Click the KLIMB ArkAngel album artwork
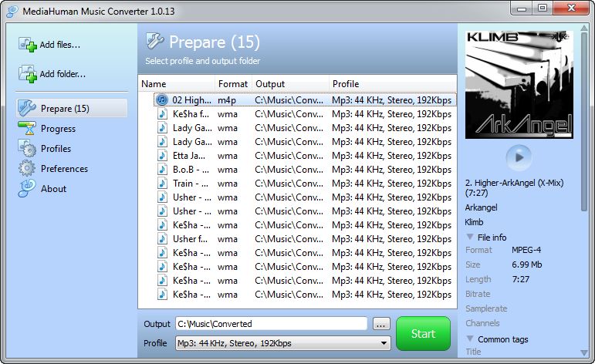 (x=519, y=85)
